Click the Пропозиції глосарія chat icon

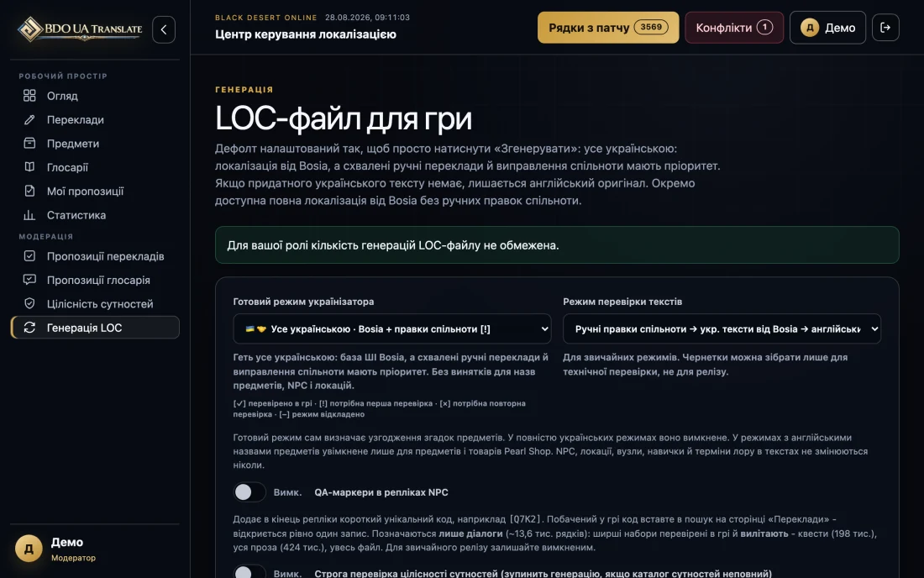29,280
